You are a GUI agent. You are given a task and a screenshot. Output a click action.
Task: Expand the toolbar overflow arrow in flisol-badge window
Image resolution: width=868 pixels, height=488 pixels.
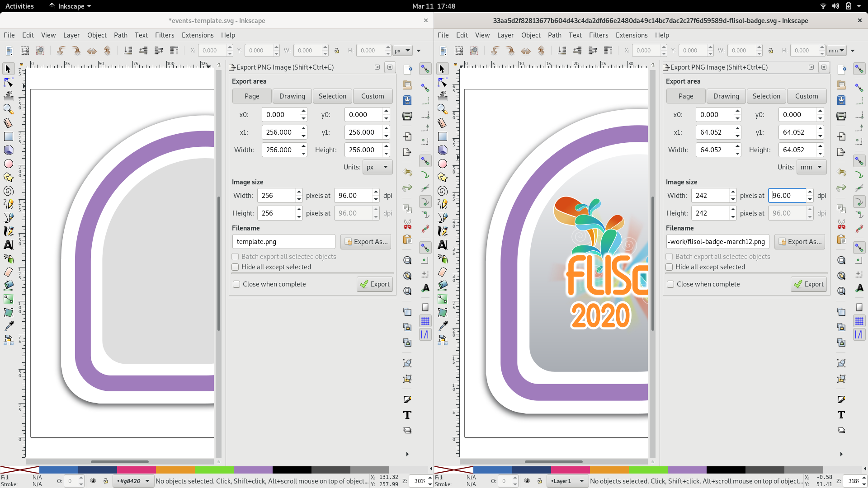click(853, 51)
